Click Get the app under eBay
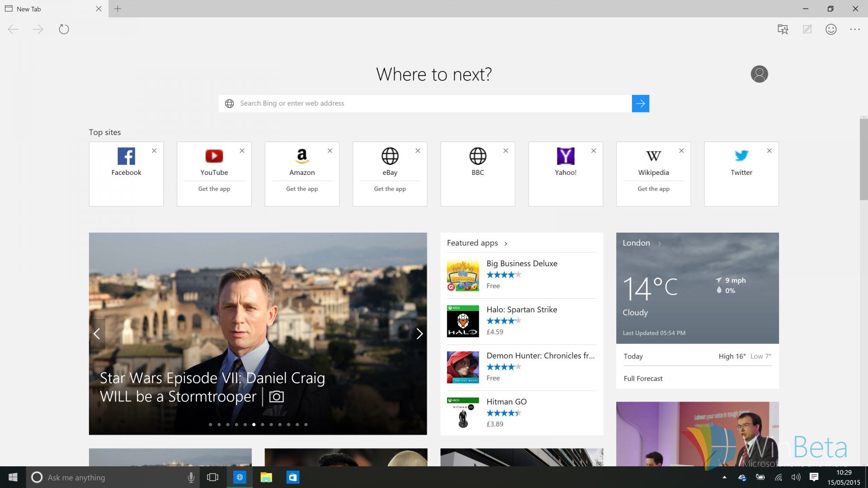This screenshot has height=488, width=868. (390, 189)
